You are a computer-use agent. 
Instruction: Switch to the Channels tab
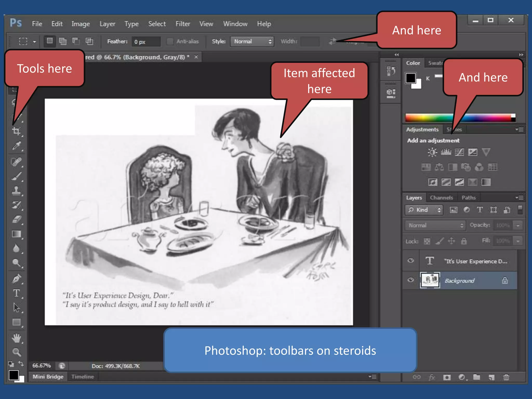point(441,198)
